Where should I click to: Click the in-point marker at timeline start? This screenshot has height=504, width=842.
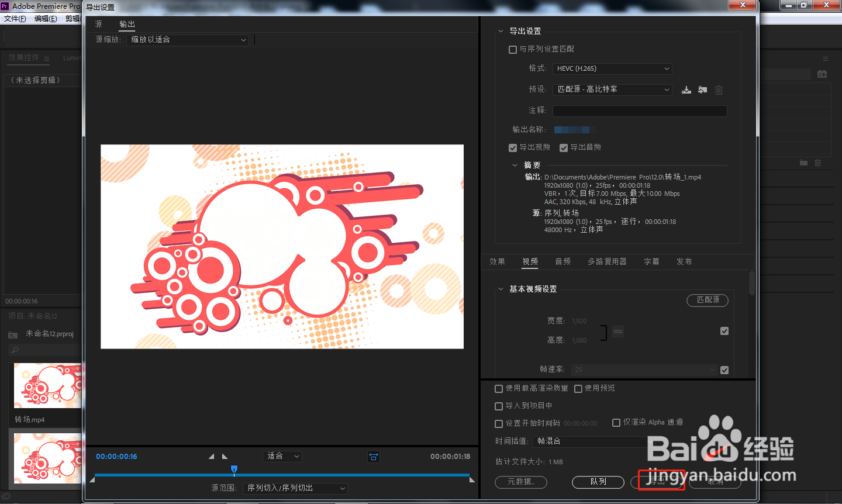(92, 480)
